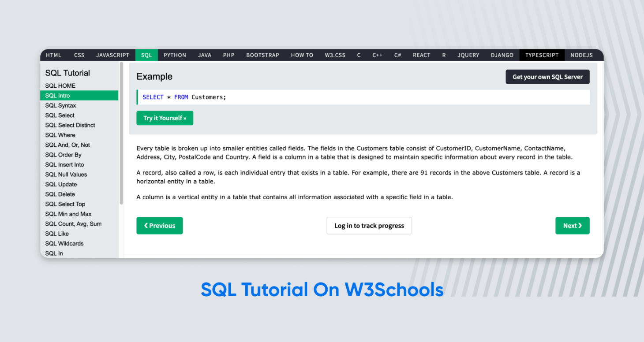Open the JAVASCRIPT tutorial tab

[x=112, y=55]
